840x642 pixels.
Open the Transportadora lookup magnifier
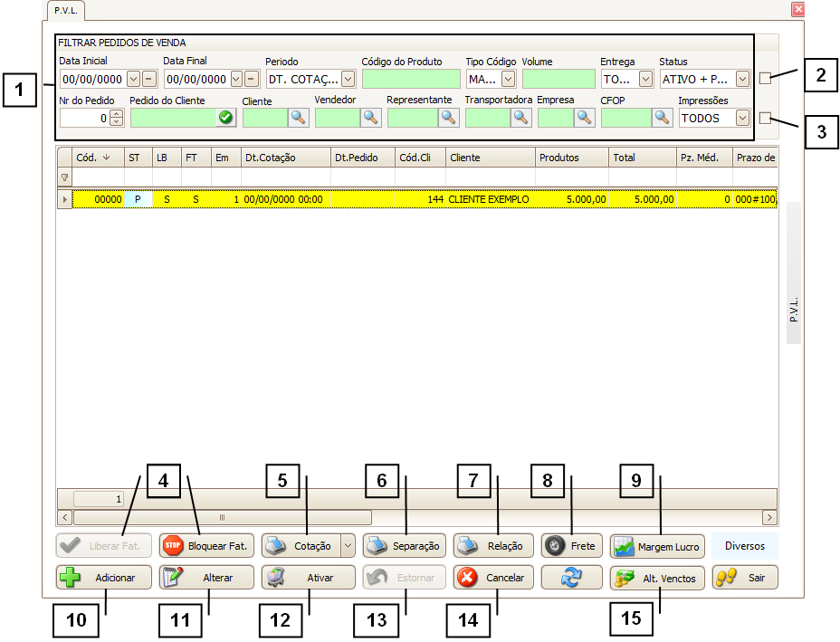520,117
